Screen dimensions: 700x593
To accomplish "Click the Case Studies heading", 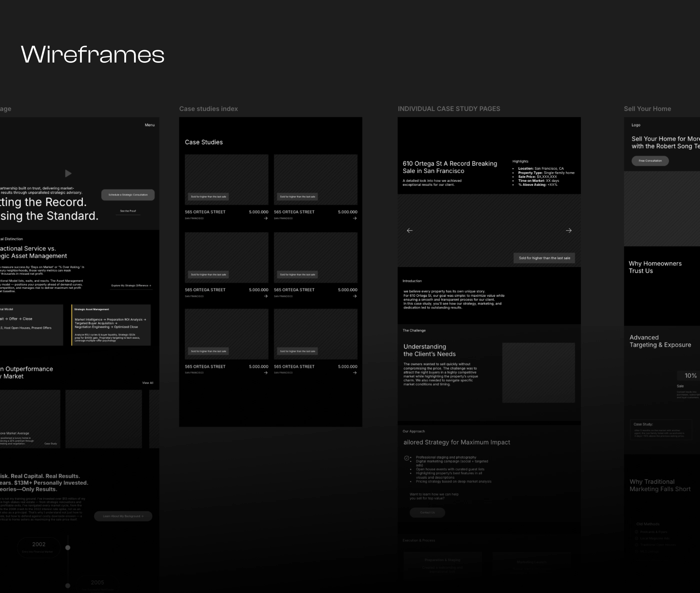I will (204, 142).
